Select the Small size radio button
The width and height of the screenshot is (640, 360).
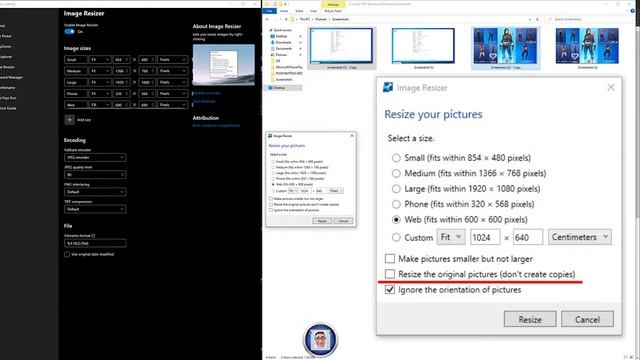click(x=396, y=158)
